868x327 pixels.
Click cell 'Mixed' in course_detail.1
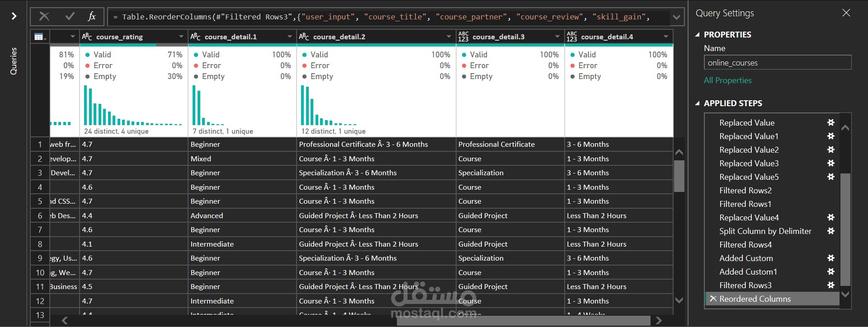tap(242, 159)
